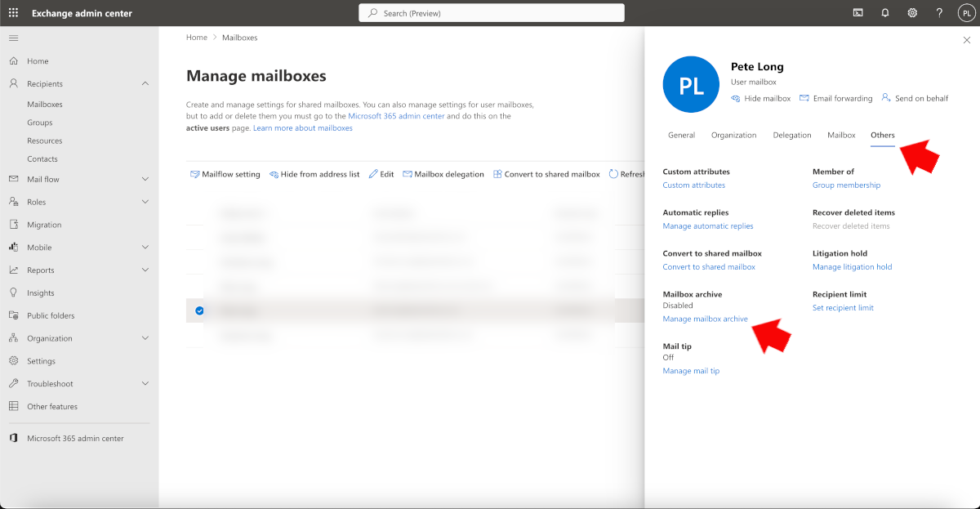Switch to the Mailbox tab

[841, 135]
